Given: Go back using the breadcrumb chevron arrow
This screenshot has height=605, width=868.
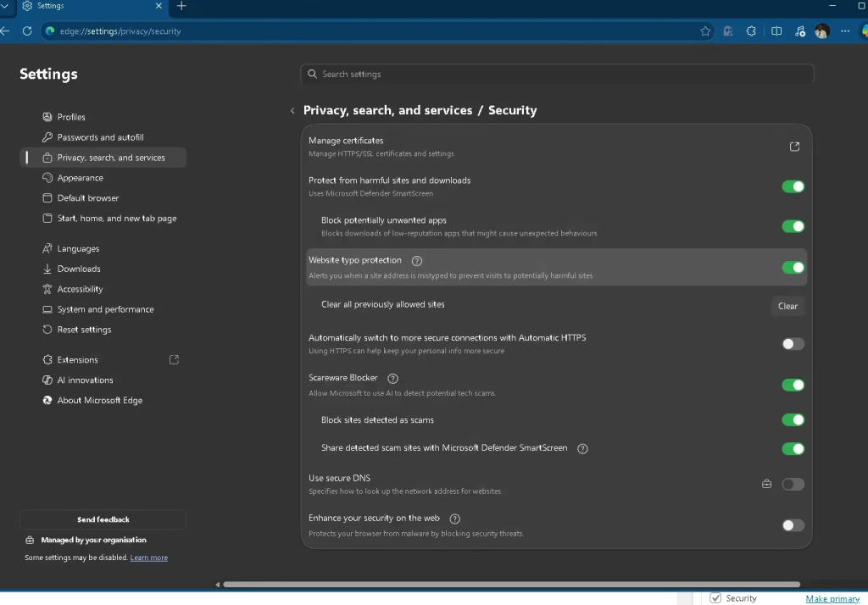Looking at the screenshot, I should (x=292, y=111).
